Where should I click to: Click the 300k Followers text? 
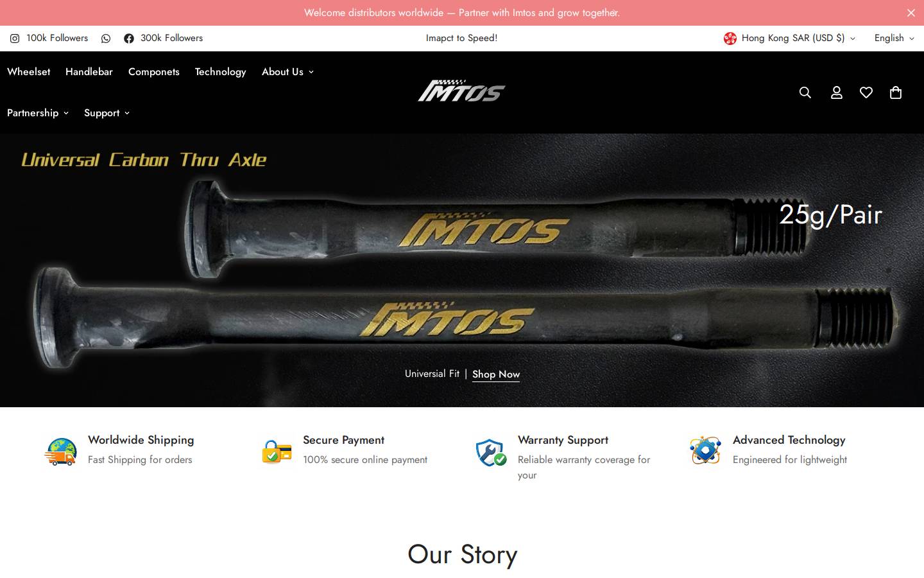coord(171,38)
